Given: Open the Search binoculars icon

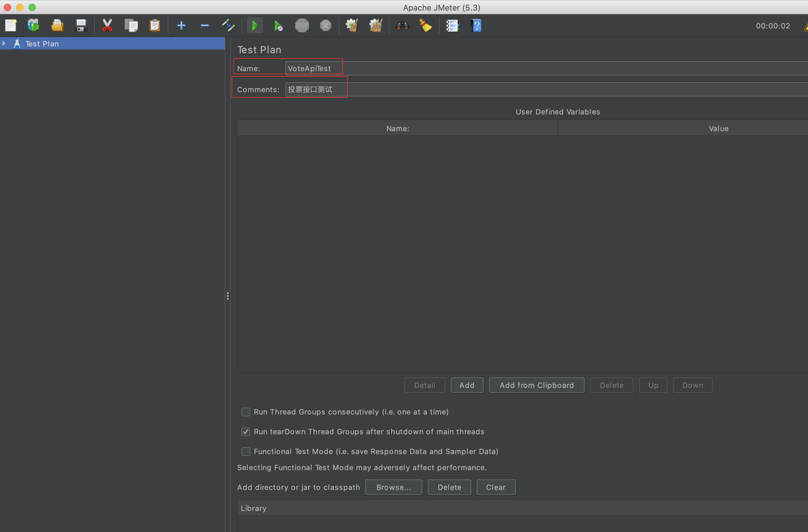Looking at the screenshot, I should tap(402, 26).
